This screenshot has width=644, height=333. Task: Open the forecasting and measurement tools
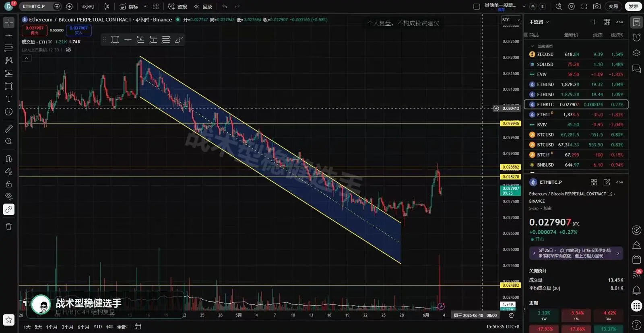tap(8, 74)
